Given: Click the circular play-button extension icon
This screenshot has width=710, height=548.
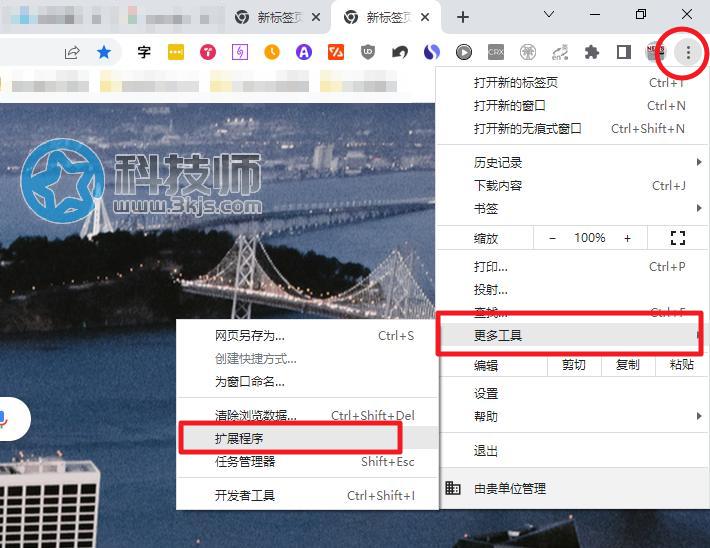Looking at the screenshot, I should coord(464,53).
